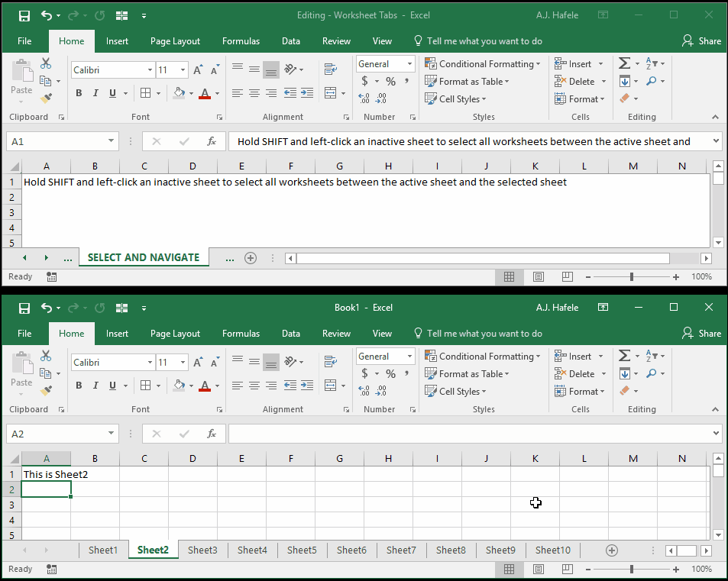Image resolution: width=728 pixels, height=581 pixels.
Task: Adjust zoom slider in Worksheet Tabs status bar
Action: pos(632,276)
